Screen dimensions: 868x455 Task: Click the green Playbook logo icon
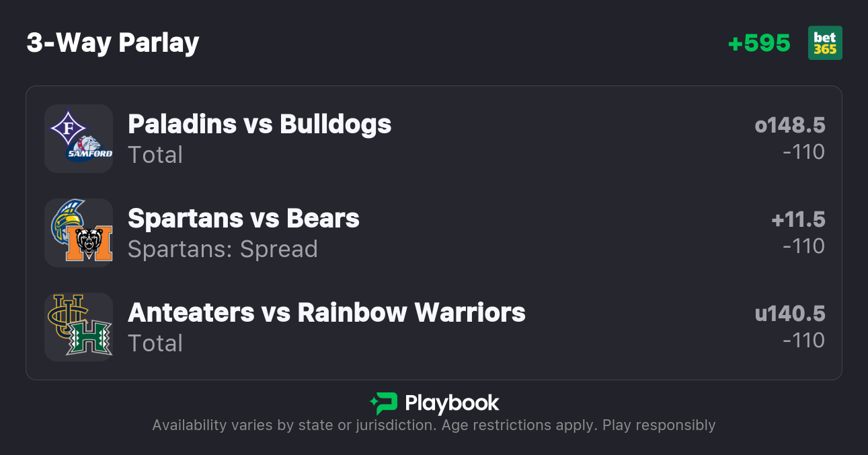[x=383, y=404]
